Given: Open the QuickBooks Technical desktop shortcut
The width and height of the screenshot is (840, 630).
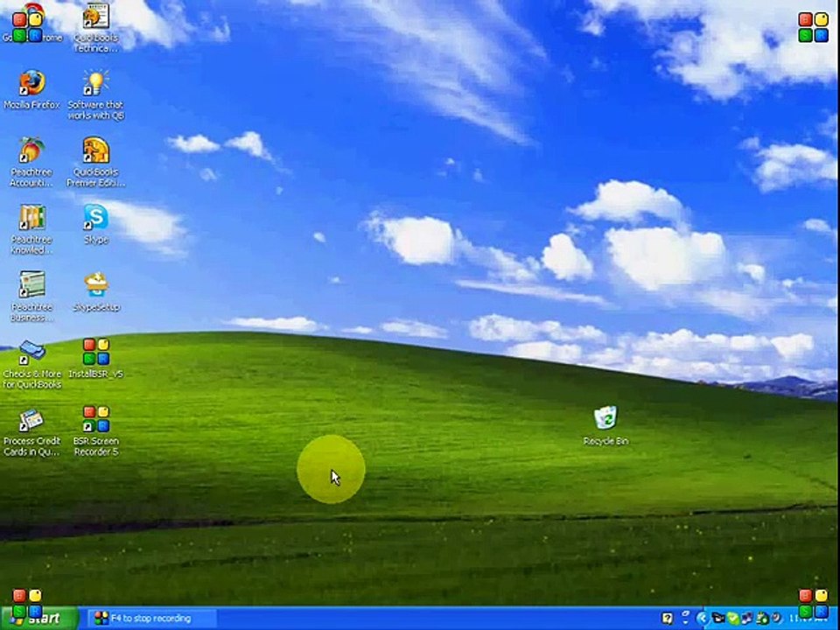Looking at the screenshot, I should pos(96,28).
